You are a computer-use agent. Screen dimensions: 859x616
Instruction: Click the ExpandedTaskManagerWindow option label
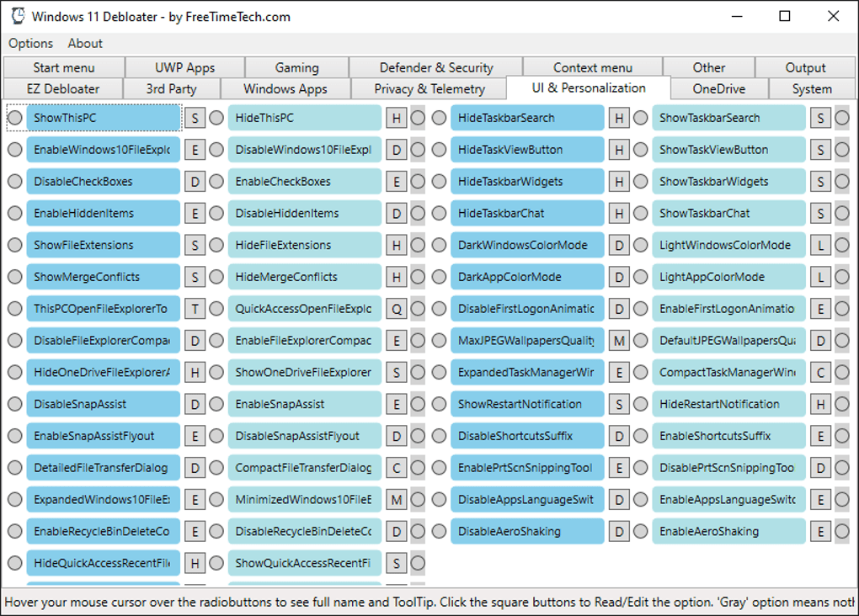point(527,372)
